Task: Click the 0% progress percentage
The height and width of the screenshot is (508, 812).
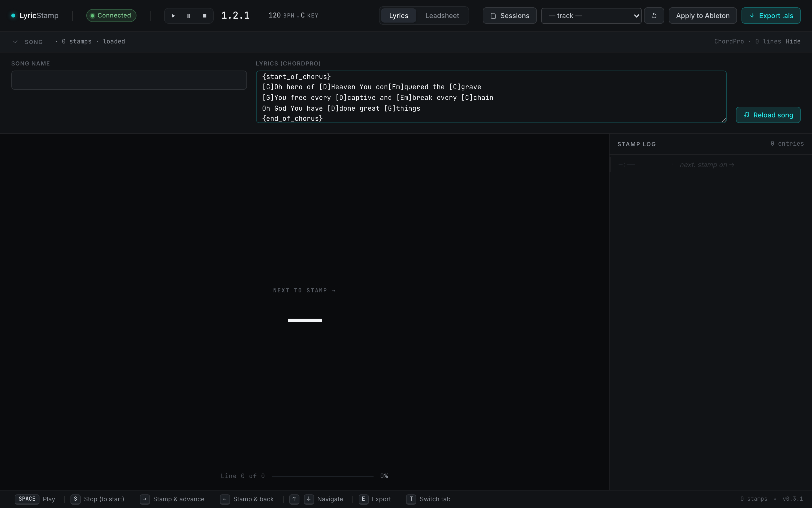Action: click(384, 476)
